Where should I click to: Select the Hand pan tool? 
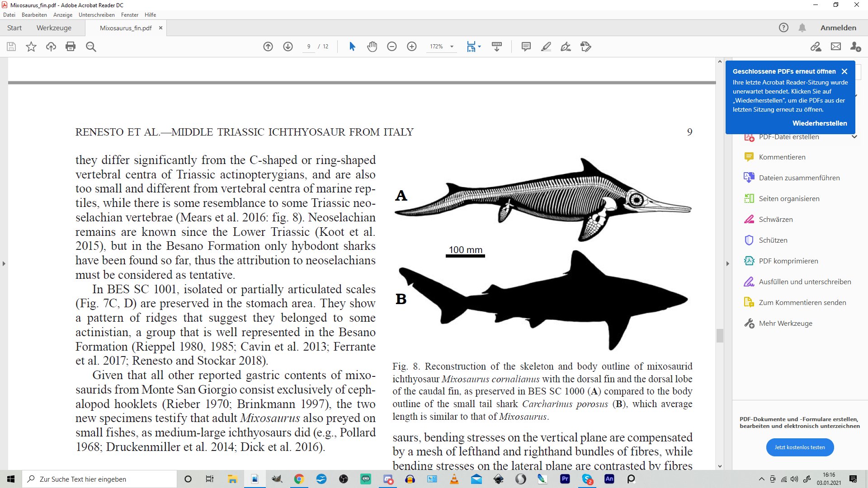(372, 47)
